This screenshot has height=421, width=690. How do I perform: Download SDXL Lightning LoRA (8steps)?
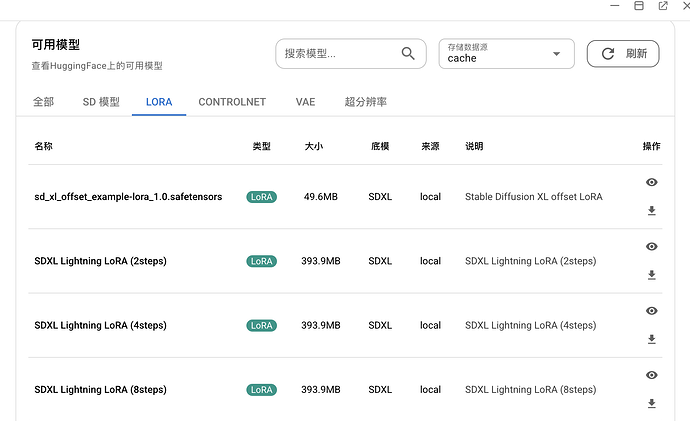tap(652, 403)
